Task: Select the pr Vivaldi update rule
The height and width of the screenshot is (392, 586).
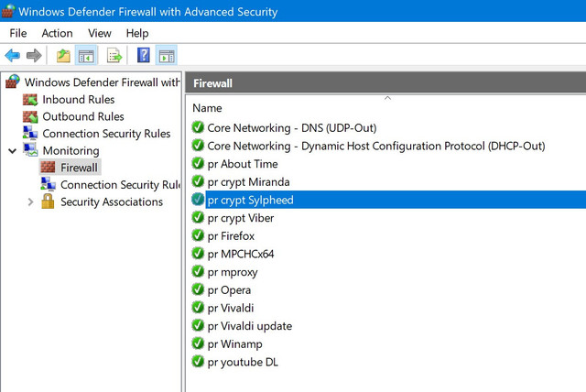Action: click(250, 326)
